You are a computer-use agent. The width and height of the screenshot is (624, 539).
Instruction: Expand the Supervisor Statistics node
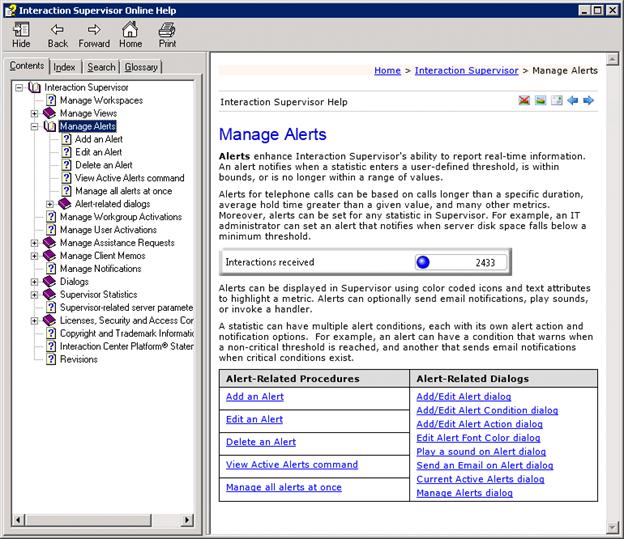(36, 294)
